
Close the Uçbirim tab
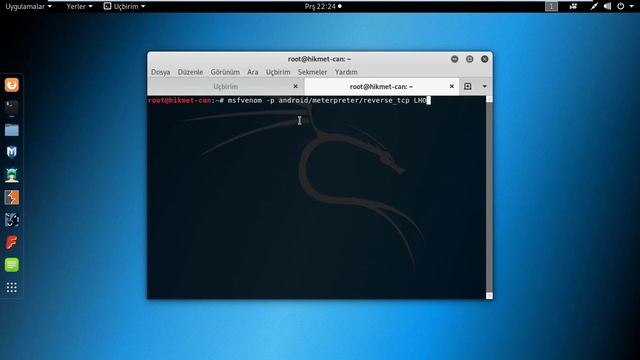pos(296,86)
